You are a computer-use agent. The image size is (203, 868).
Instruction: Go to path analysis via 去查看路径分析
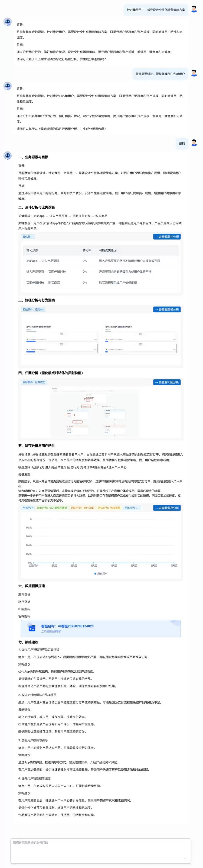(167, 309)
